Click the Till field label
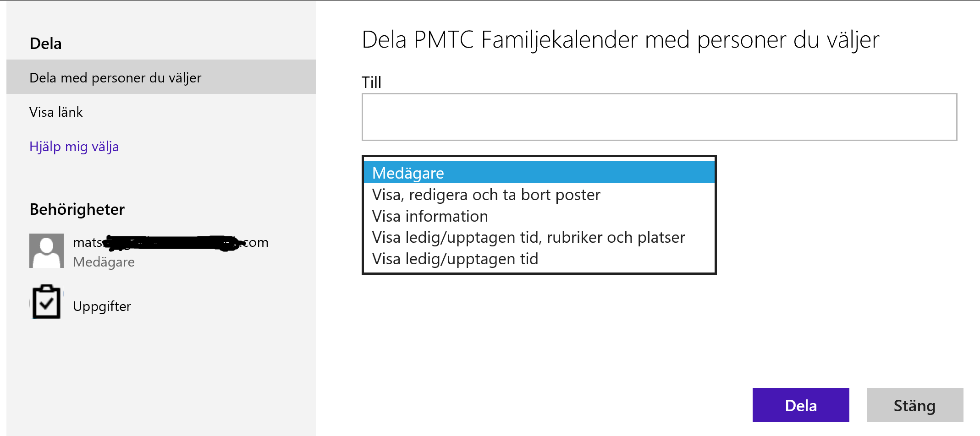Viewport: 980px width, 436px height. (x=371, y=82)
